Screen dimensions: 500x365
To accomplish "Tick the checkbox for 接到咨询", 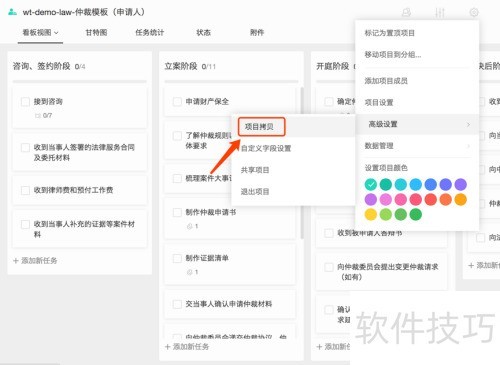I will click(25, 102).
